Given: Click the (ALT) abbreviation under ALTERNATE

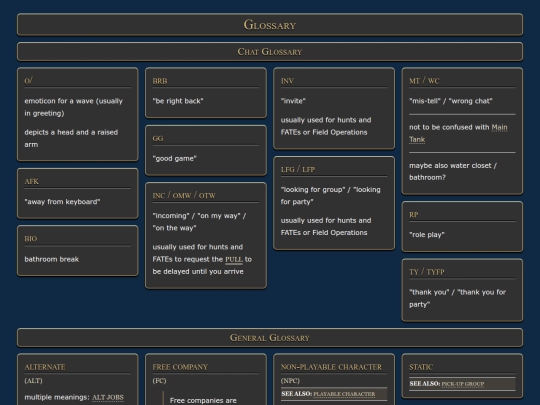Looking at the screenshot, I should [x=33, y=381].
